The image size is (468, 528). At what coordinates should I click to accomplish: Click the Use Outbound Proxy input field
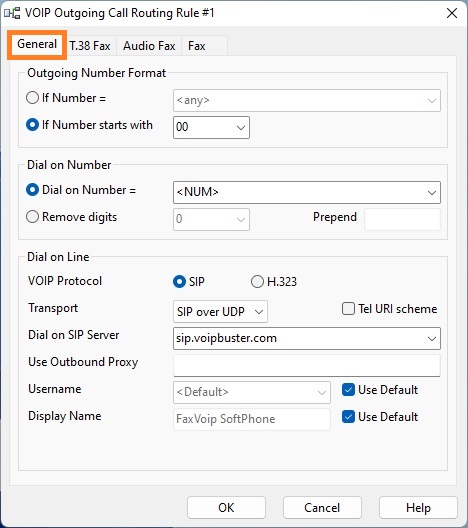[x=307, y=365]
